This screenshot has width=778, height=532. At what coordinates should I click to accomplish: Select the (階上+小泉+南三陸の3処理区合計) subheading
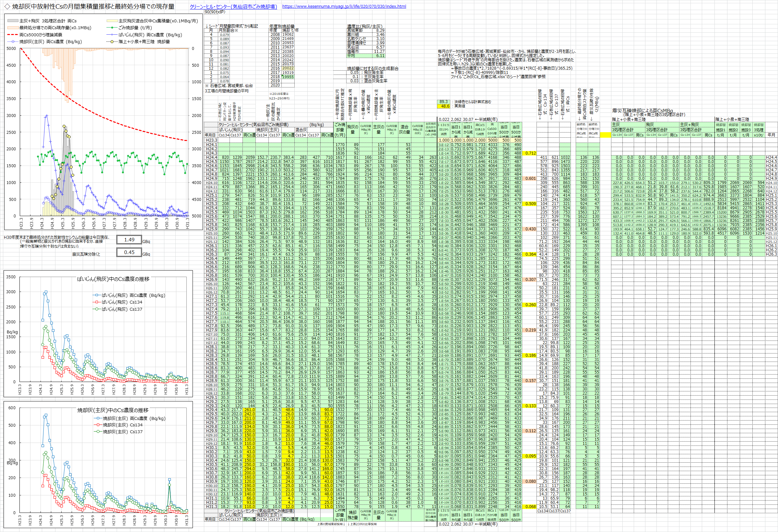tap(654, 115)
